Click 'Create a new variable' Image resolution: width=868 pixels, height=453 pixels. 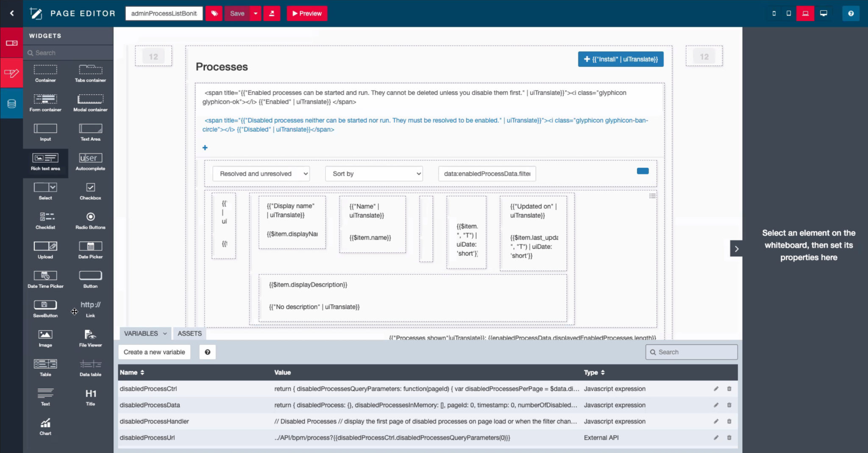click(x=154, y=352)
